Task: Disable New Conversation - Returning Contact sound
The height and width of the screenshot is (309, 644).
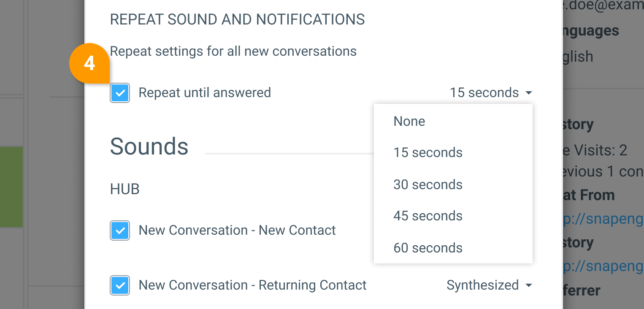Action: 120,285
